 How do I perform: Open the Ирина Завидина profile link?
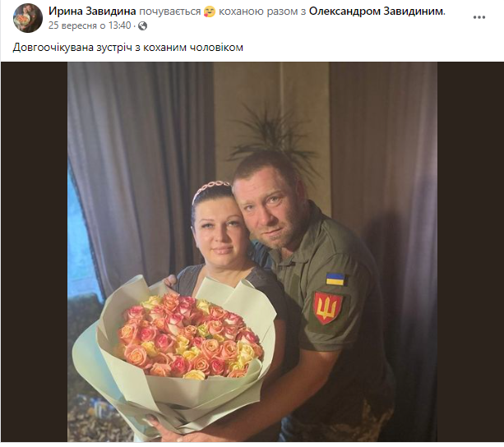pyautogui.click(x=92, y=12)
